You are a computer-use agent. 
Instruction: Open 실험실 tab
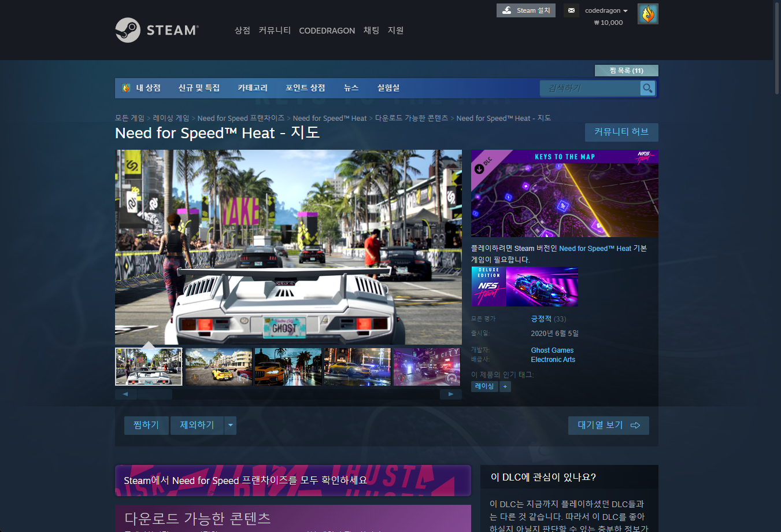coord(388,88)
